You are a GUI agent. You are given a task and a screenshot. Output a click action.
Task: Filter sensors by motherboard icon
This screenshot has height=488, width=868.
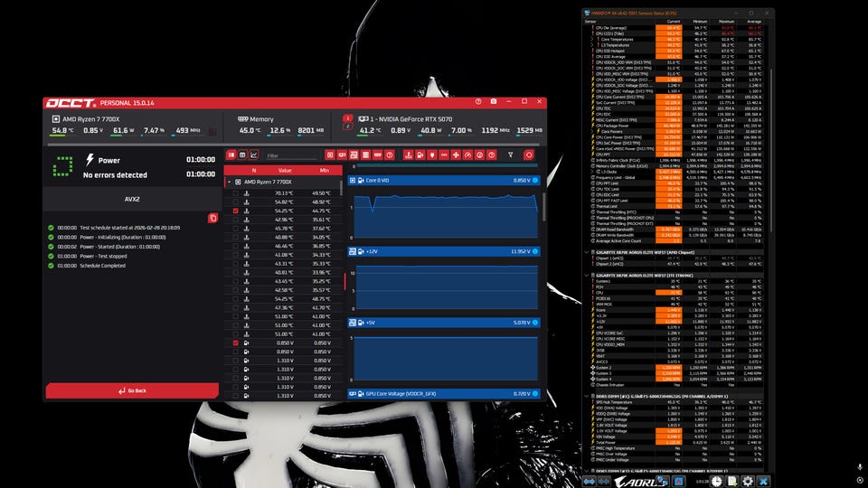point(354,155)
